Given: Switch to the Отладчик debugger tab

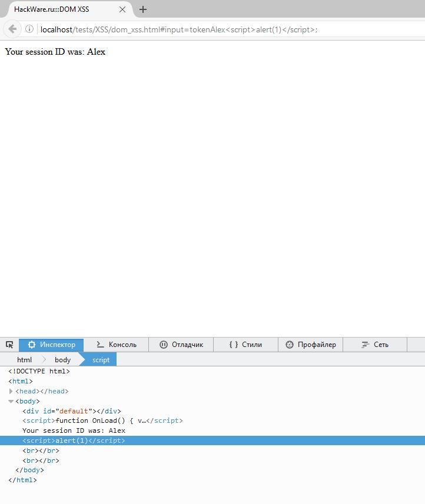Looking at the screenshot, I should click(181, 345).
